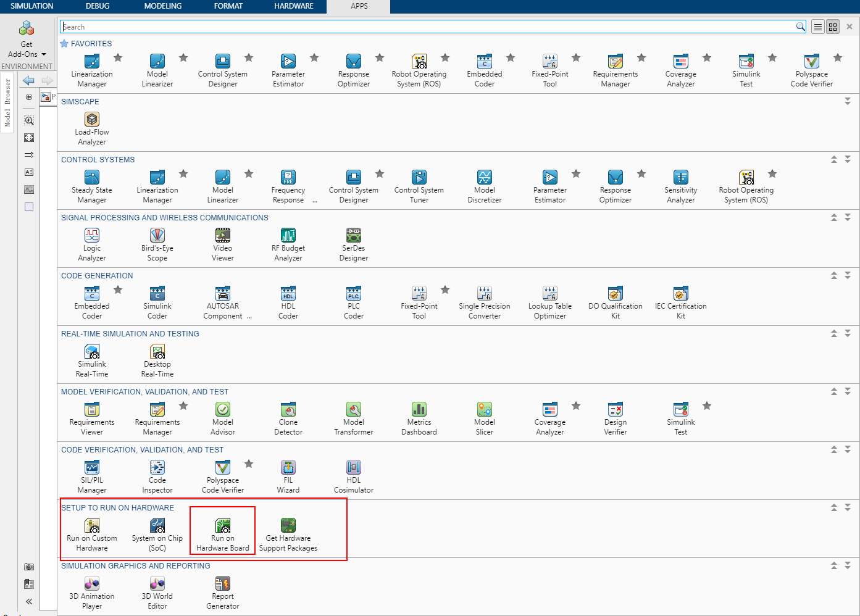Open AUTOSAR Component app

pos(223,302)
